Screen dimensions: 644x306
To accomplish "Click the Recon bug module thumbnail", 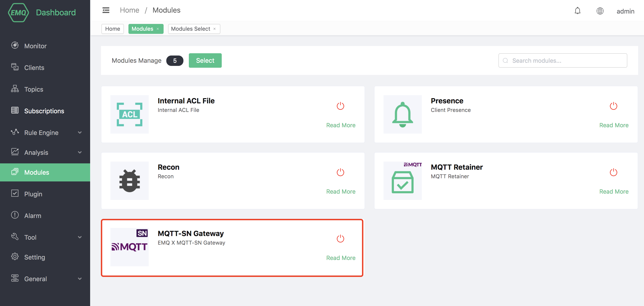I will [130, 181].
